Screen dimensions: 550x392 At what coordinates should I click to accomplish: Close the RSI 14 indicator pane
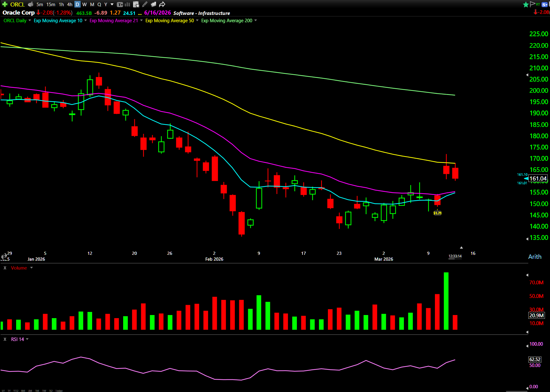coord(5,339)
